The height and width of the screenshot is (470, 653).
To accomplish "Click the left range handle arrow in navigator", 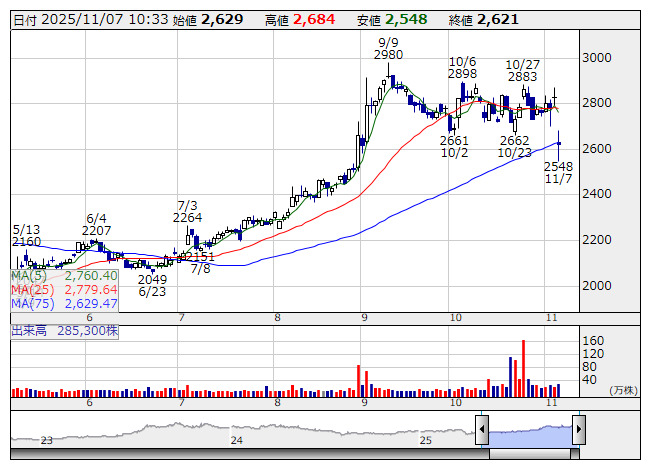I will click(x=481, y=432).
